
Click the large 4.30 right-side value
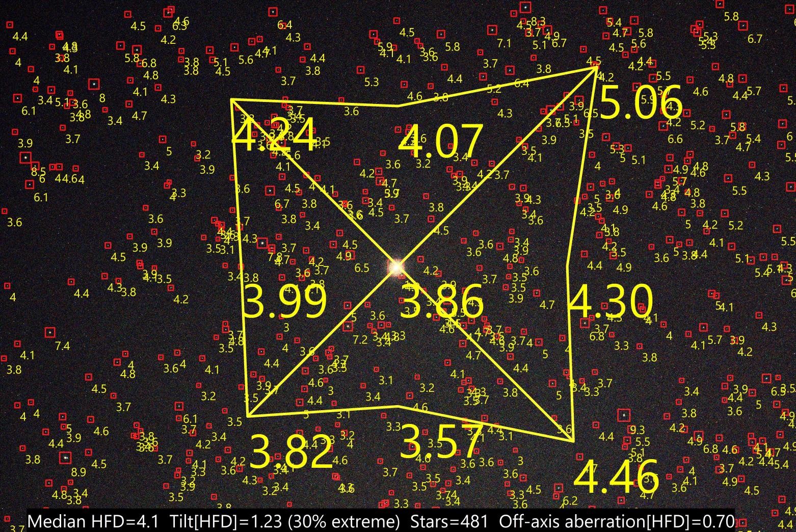pyautogui.click(x=610, y=302)
